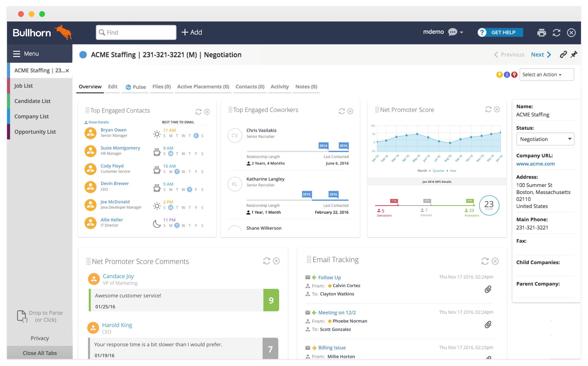The width and height of the screenshot is (588, 366).
Task: Click the print icon in header
Action: click(541, 32)
